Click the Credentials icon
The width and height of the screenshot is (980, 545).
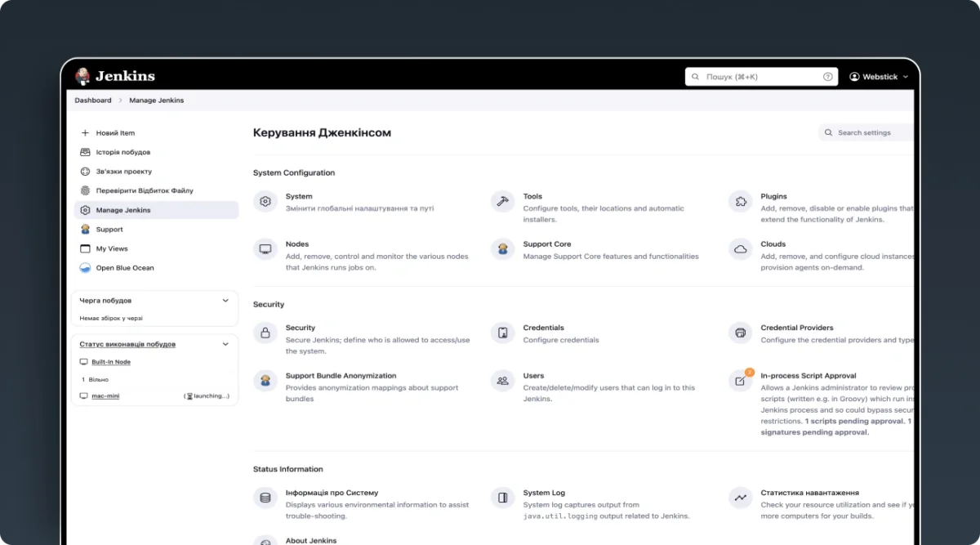[x=503, y=333]
